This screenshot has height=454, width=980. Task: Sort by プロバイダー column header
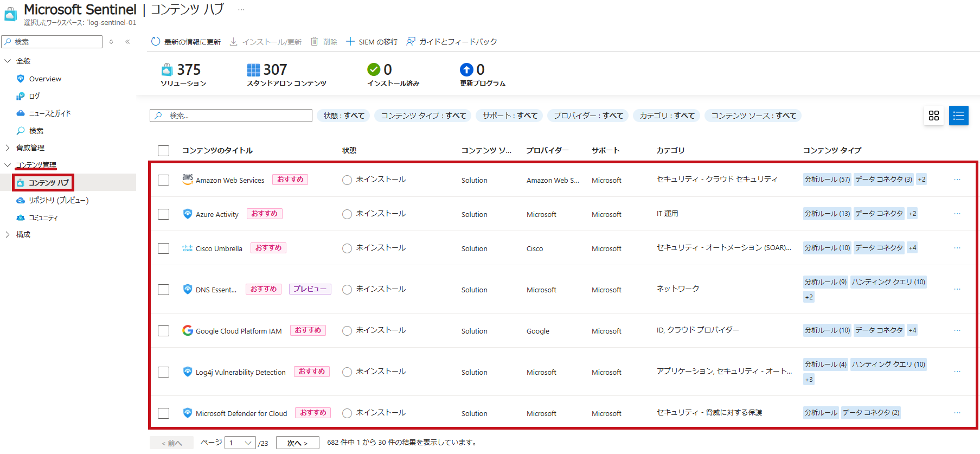pos(547,150)
